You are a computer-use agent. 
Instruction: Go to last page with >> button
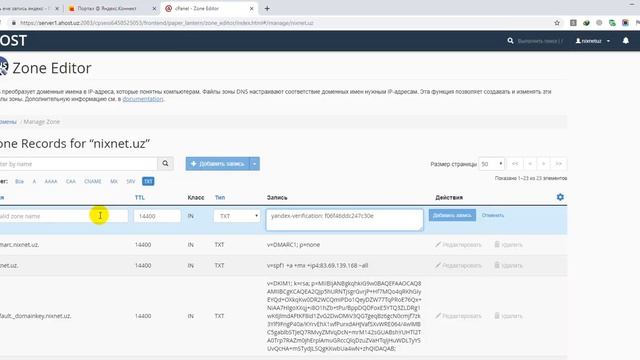pyautogui.click(x=558, y=164)
